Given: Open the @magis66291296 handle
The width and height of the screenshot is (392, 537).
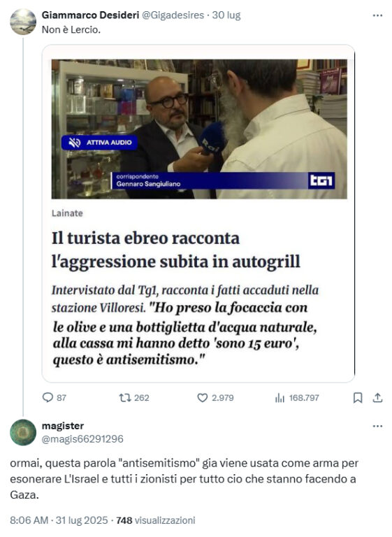Looking at the screenshot, I should 82,439.
